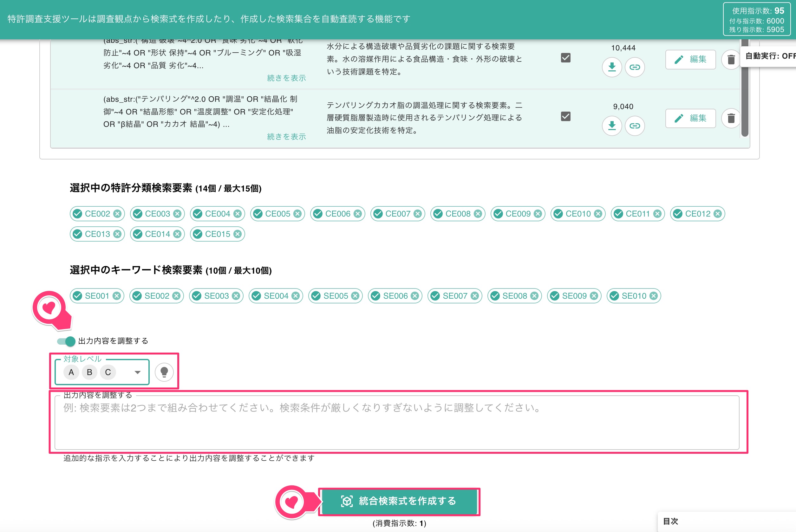Viewport: 796px width, 532px height.
Task: Remove the CE004 chip
Action: click(x=238, y=214)
